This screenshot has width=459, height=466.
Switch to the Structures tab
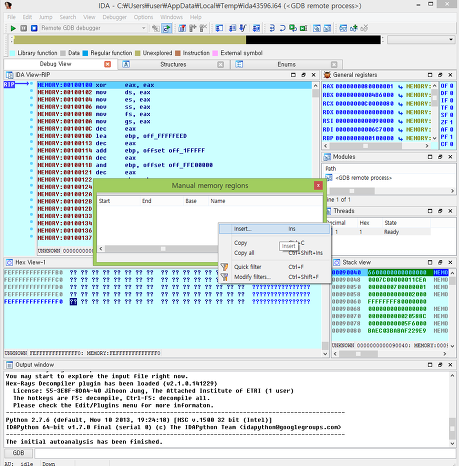point(173,64)
